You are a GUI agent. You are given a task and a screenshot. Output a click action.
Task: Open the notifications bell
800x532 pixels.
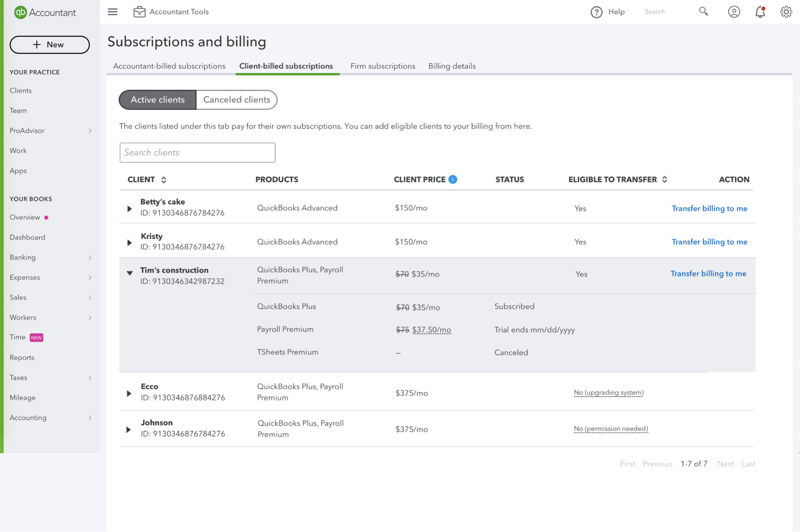(x=760, y=12)
